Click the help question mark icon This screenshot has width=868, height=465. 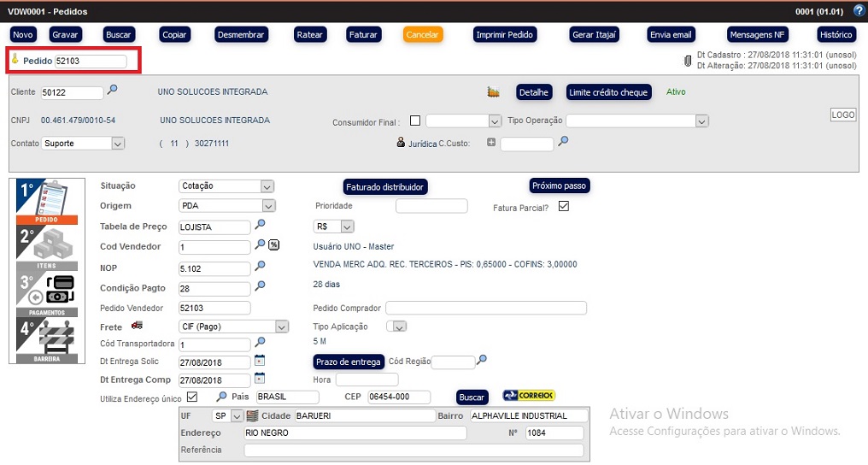pos(859,10)
